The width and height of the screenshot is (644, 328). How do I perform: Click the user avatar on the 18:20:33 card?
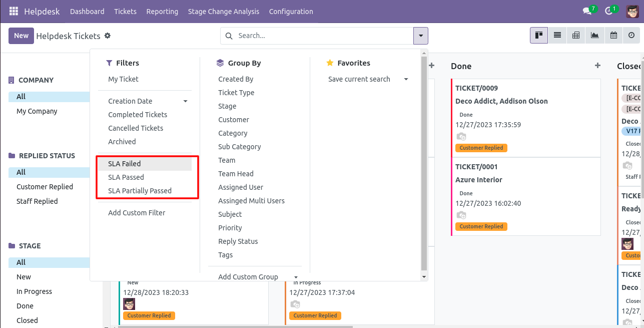coord(129,304)
